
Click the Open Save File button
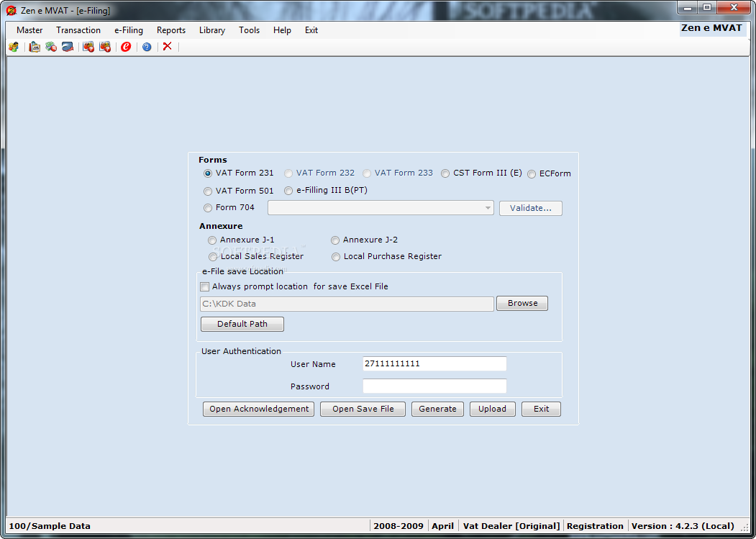[x=363, y=409]
